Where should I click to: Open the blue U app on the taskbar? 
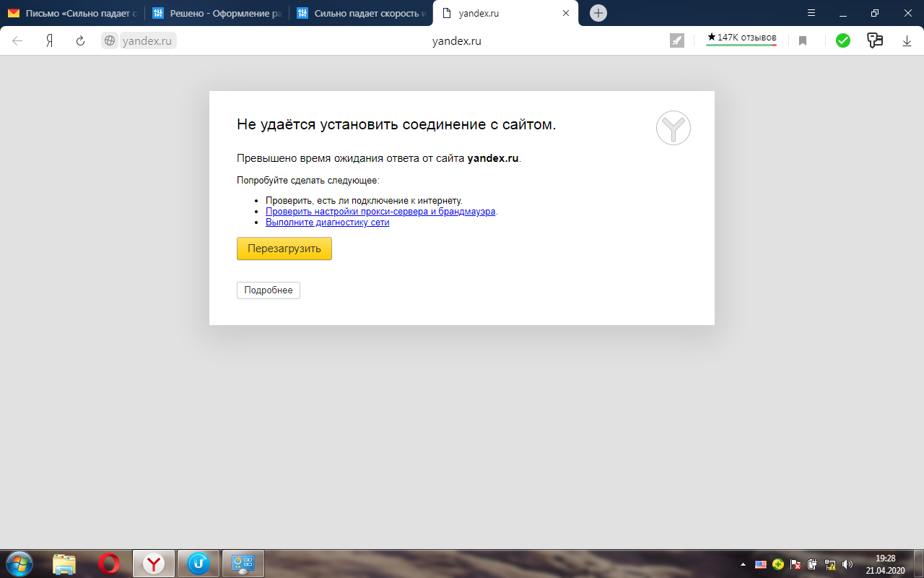[199, 564]
